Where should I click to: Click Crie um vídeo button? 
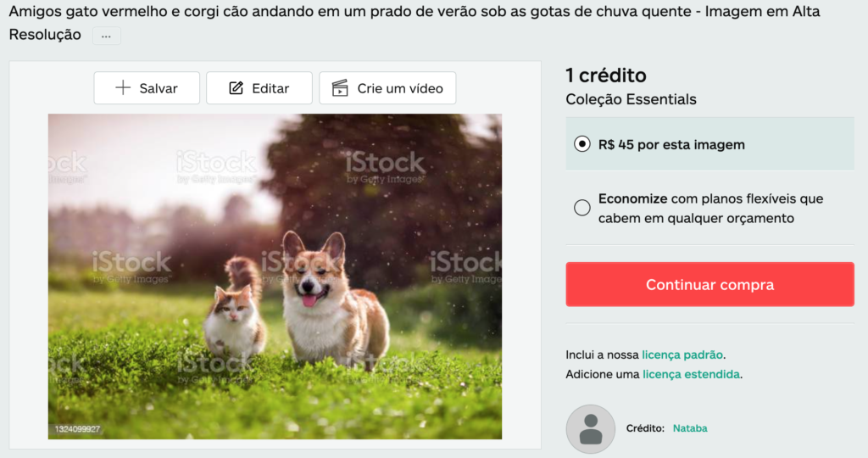pyautogui.click(x=387, y=88)
